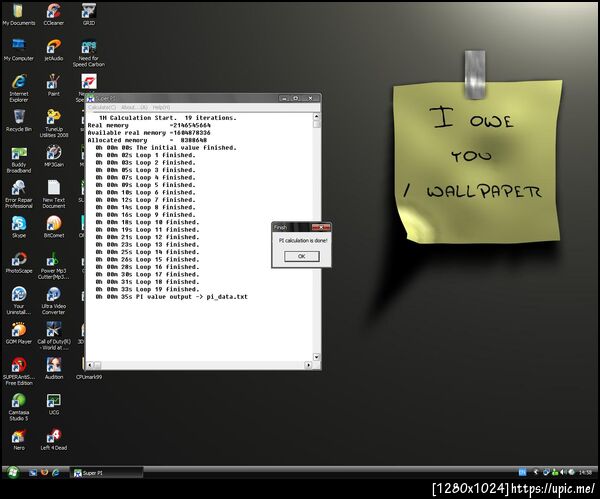
Task: Select the Your Uninstaller shortcut
Action: point(19,301)
